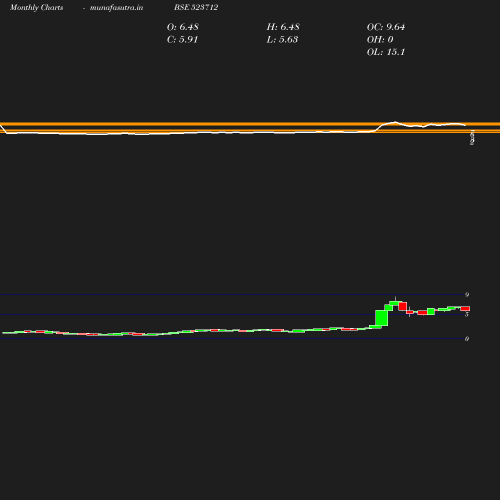Screen dimensions: 500x500
Task: Click the "OC: 9.64" reading
Action: pyautogui.click(x=386, y=27)
